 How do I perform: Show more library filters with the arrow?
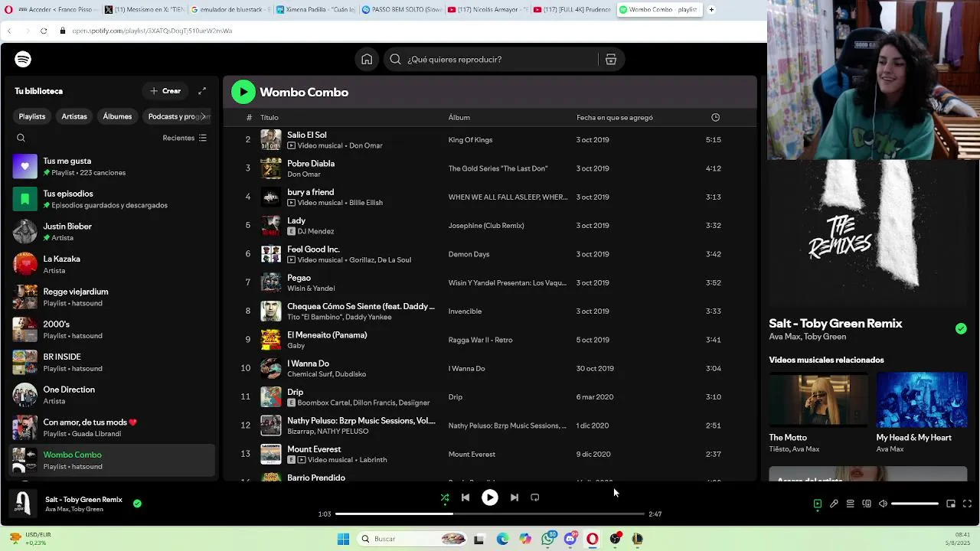click(204, 116)
